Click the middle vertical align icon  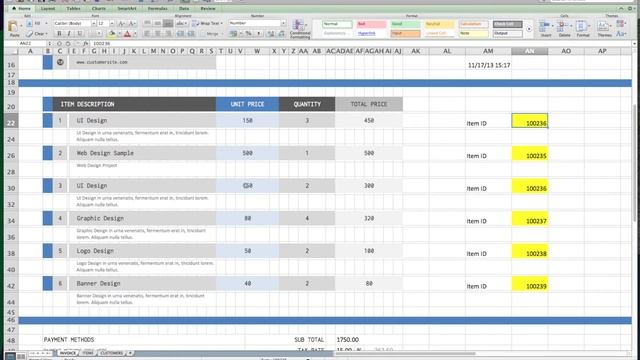tap(158, 24)
